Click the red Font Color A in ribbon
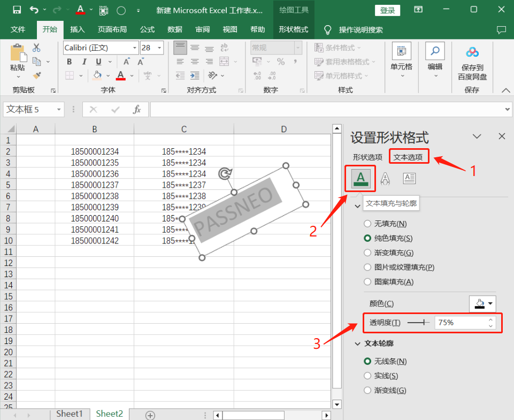 121,75
